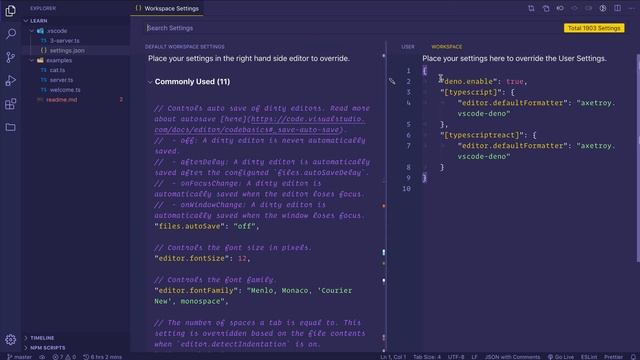Click the Open Settings (JSON) file icon
The height and width of the screenshot is (360, 640).
[546, 8]
